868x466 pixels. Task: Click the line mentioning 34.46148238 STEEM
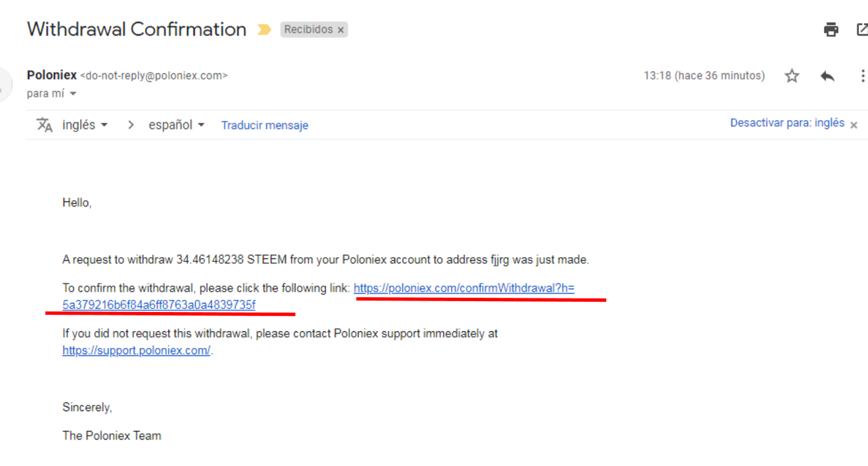click(325, 259)
